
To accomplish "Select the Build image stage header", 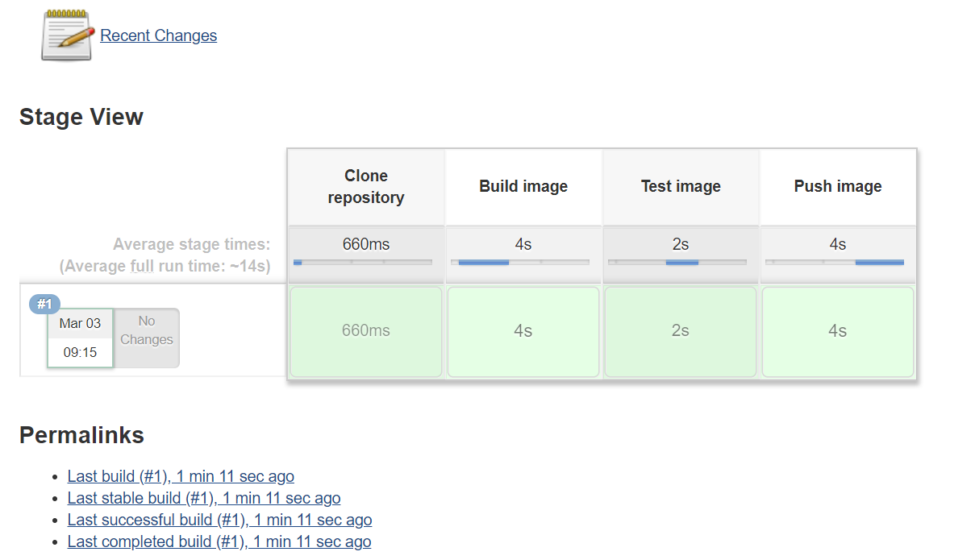I will tap(523, 187).
